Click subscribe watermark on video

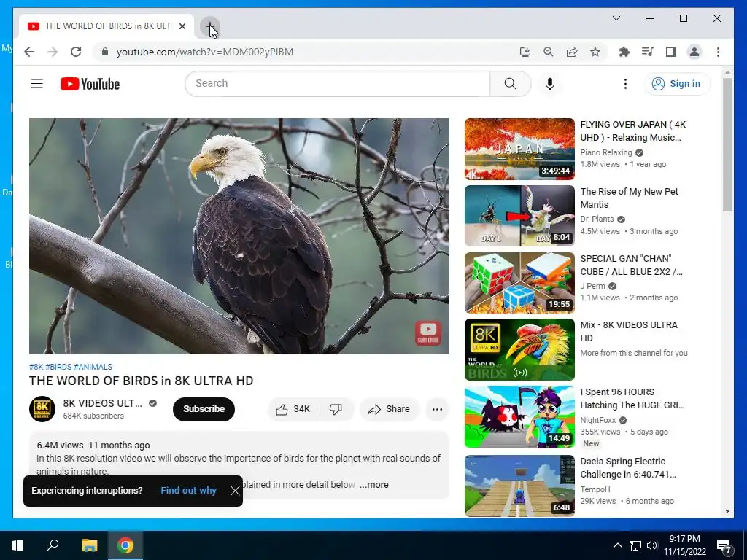tap(427, 332)
